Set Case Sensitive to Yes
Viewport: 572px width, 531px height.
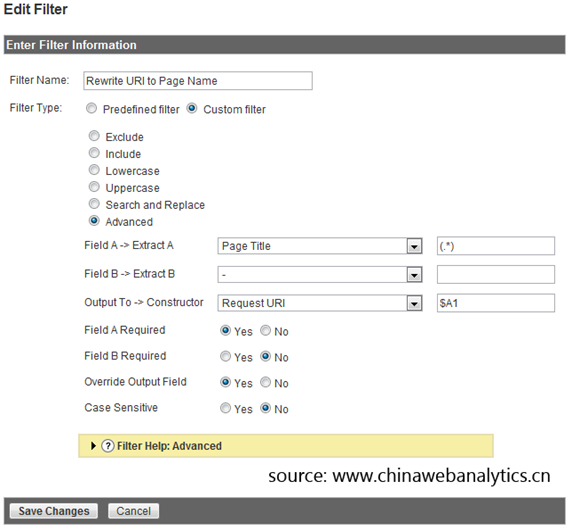coord(225,408)
